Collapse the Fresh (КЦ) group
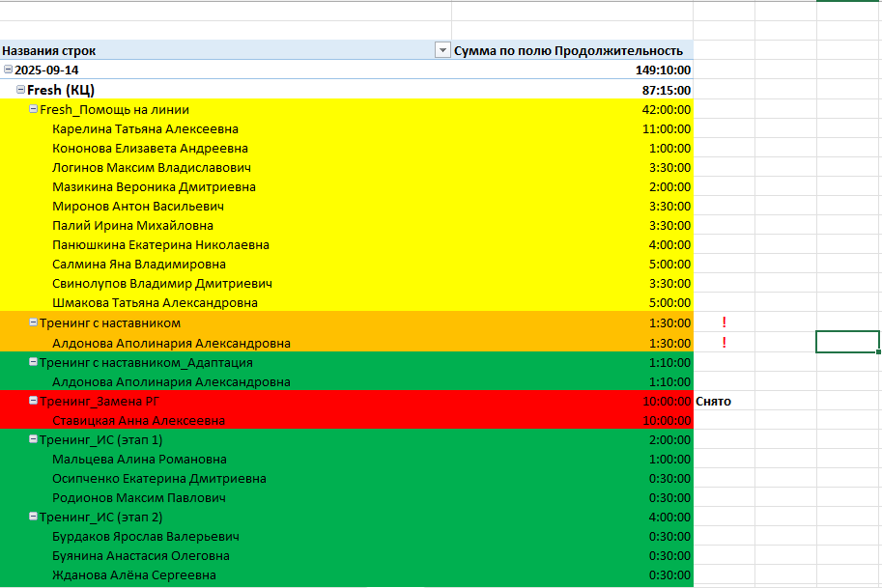This screenshot has height=588, width=882. click(21, 90)
